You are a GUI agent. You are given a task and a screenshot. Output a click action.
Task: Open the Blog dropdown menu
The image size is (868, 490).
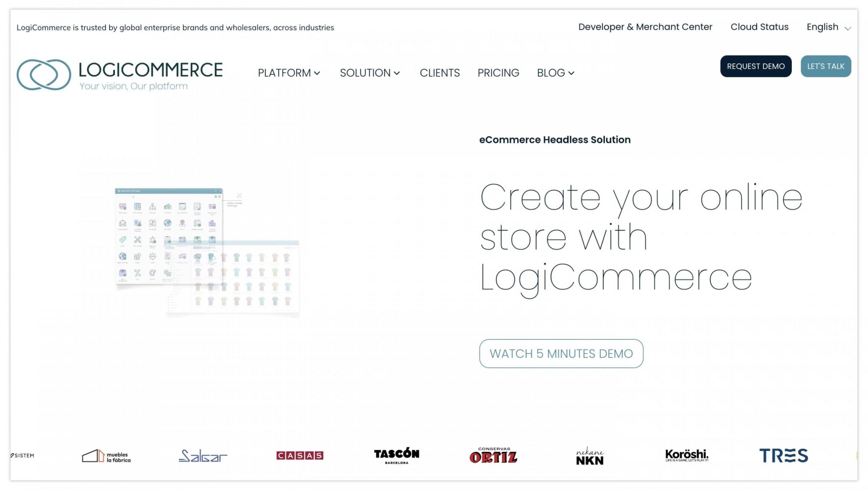(555, 73)
